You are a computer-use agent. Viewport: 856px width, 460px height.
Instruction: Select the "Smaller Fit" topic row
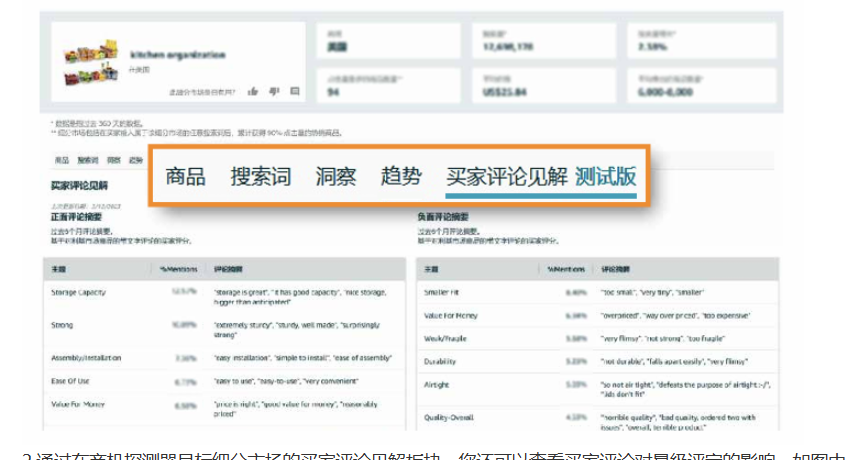[597, 292]
